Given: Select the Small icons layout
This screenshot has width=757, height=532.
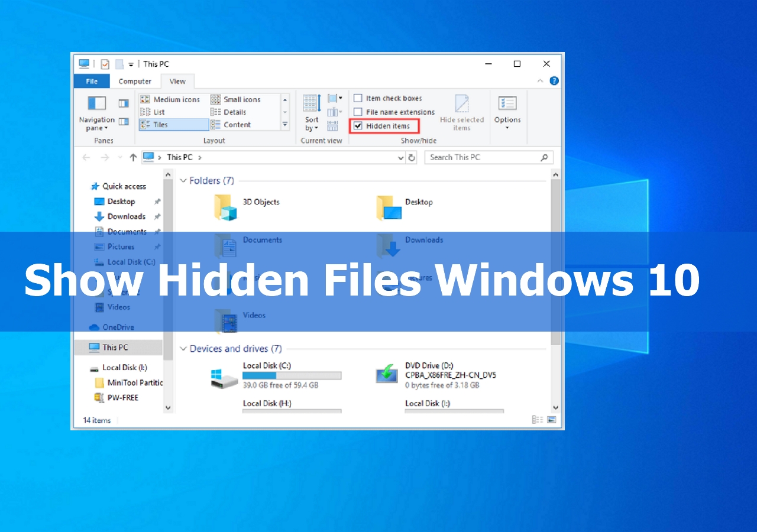Looking at the screenshot, I should click(x=236, y=99).
